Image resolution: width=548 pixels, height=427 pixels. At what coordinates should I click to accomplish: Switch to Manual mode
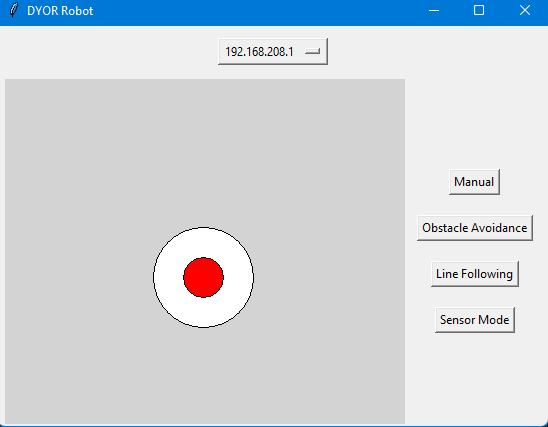point(474,182)
